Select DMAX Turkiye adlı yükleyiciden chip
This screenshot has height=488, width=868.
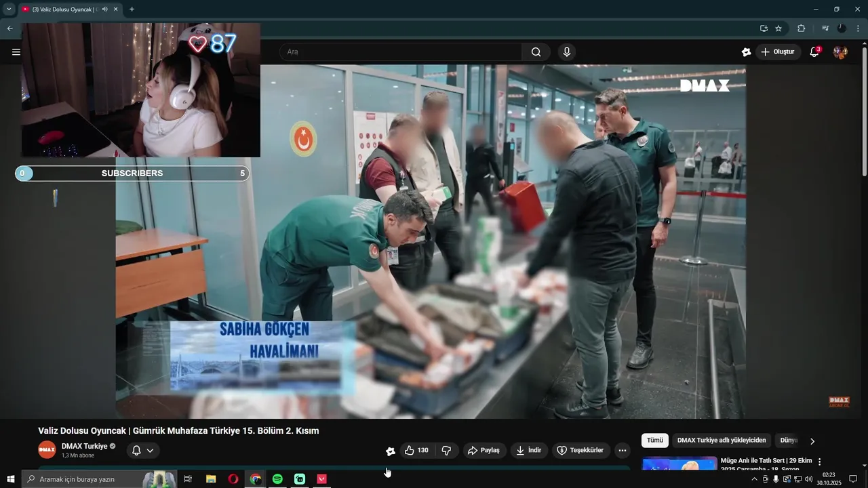click(722, 441)
